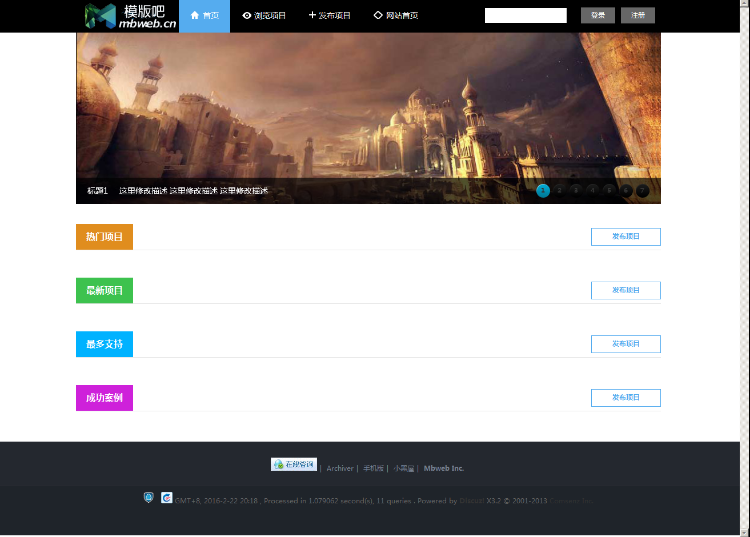The width and height of the screenshot is (750, 537).
Task: Click the 登录 login button
Action: (598, 15)
